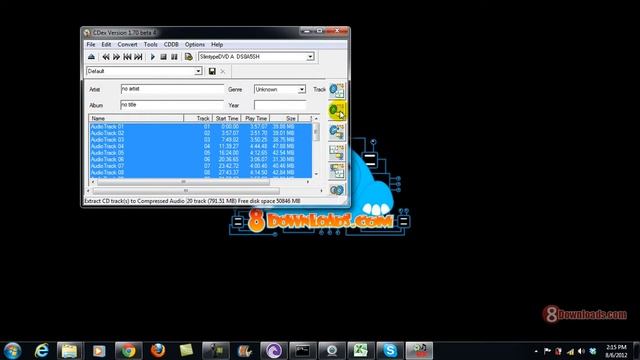This screenshot has height=360, width=640.
Task: Sort tracks by the Name column header
Action: click(136, 118)
